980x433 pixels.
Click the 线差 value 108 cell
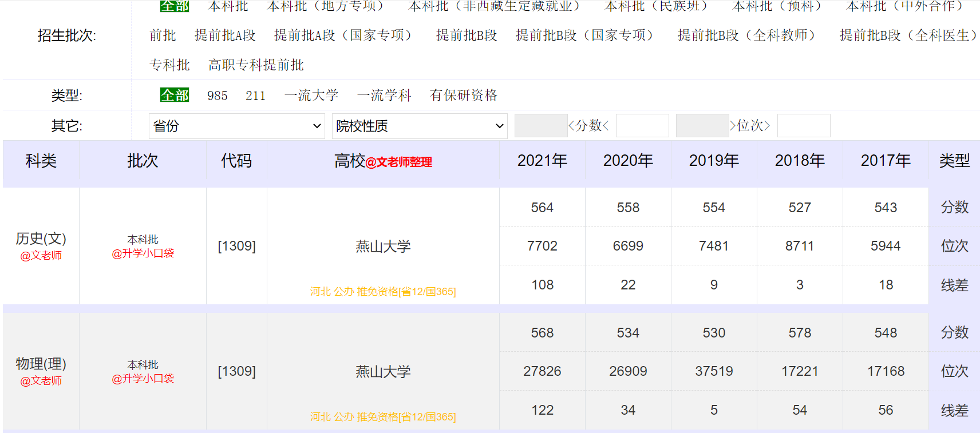[542, 285]
